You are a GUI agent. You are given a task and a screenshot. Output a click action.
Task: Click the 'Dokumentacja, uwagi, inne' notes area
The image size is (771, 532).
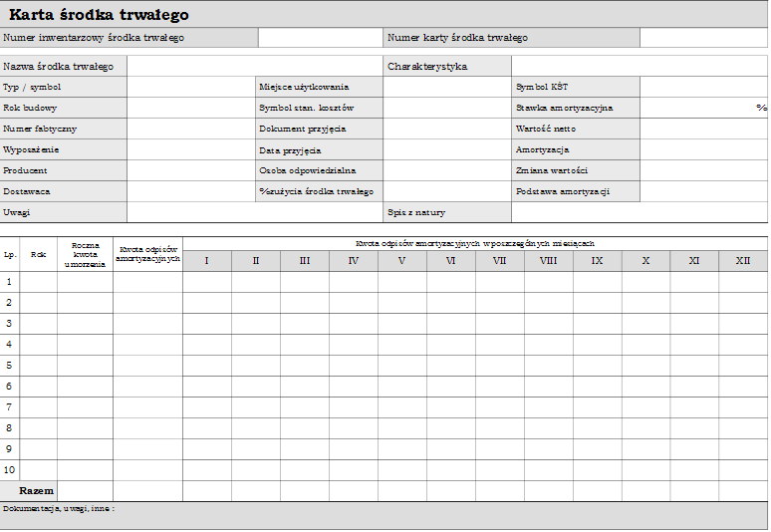384,516
